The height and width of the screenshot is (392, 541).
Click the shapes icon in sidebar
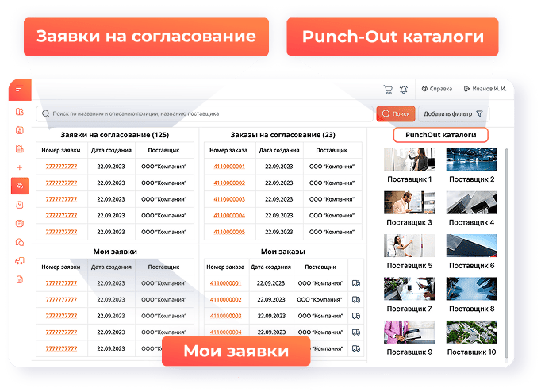tap(20, 242)
